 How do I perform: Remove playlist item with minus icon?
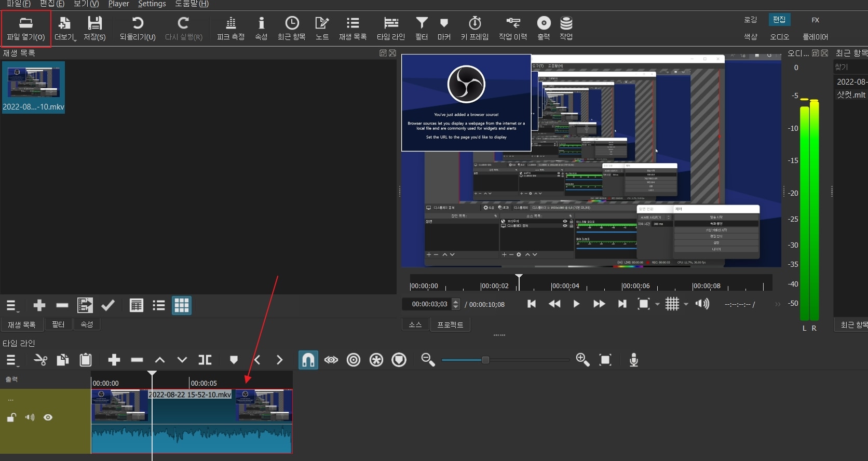62,306
